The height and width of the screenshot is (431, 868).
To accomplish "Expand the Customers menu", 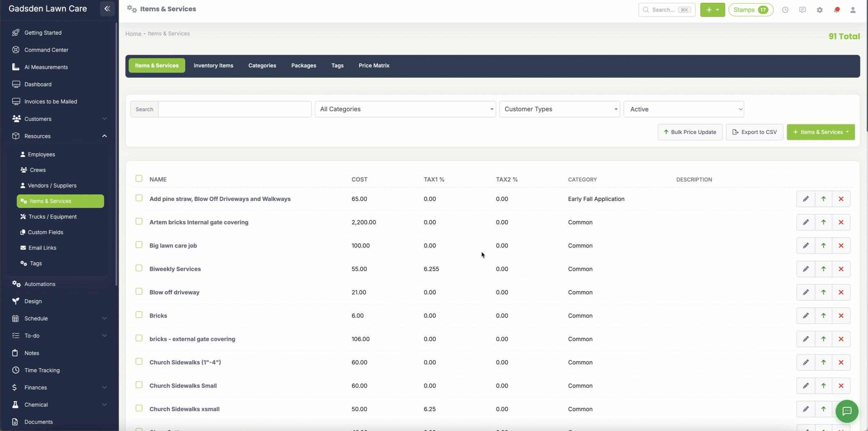I will coord(59,119).
